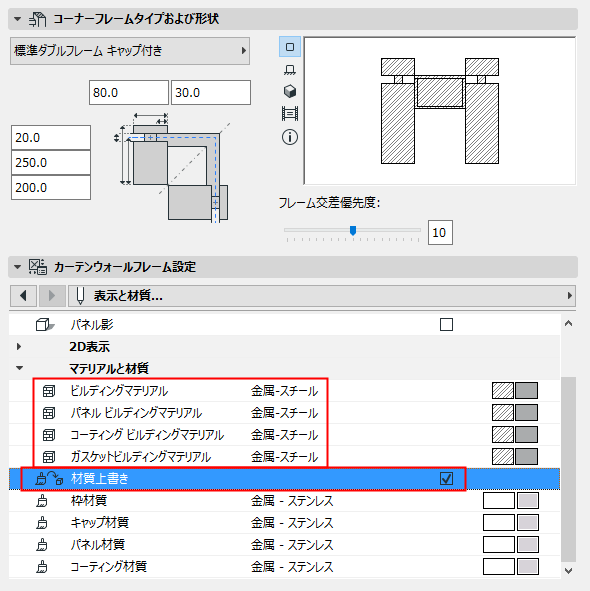Click the パネル材質 brush icon
Viewport: 590px width, 591px height.
[42, 545]
